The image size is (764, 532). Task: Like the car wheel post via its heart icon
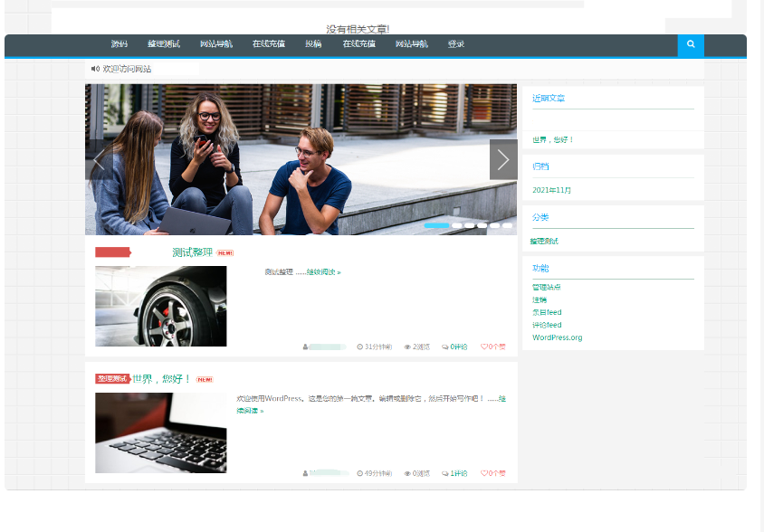point(484,347)
